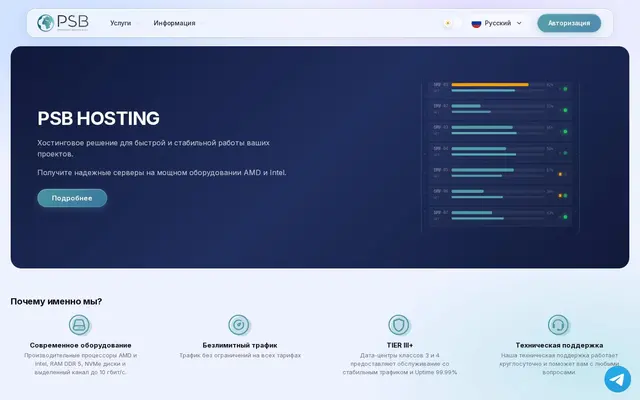Click text about AMD и Intel servers
Image resolution: width=640 pixels, height=400 pixels.
[x=162, y=173]
